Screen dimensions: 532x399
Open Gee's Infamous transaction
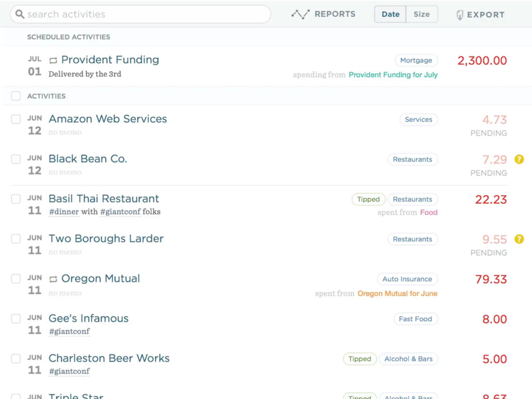[88, 318]
